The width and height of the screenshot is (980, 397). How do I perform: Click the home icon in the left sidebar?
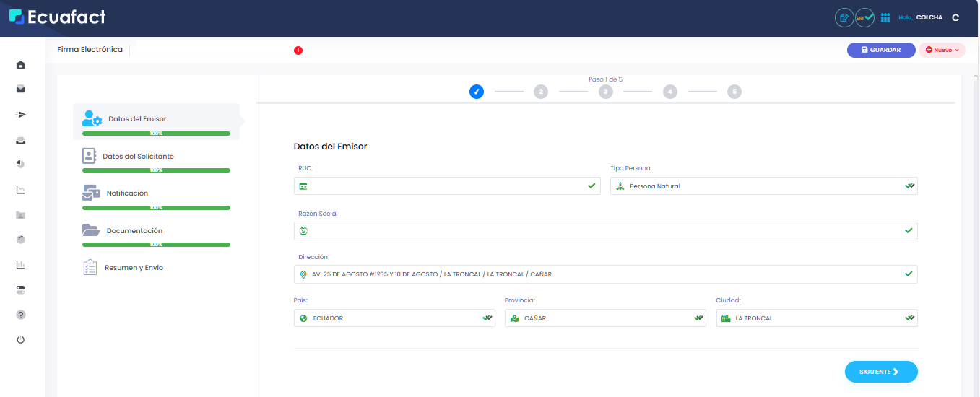21,65
